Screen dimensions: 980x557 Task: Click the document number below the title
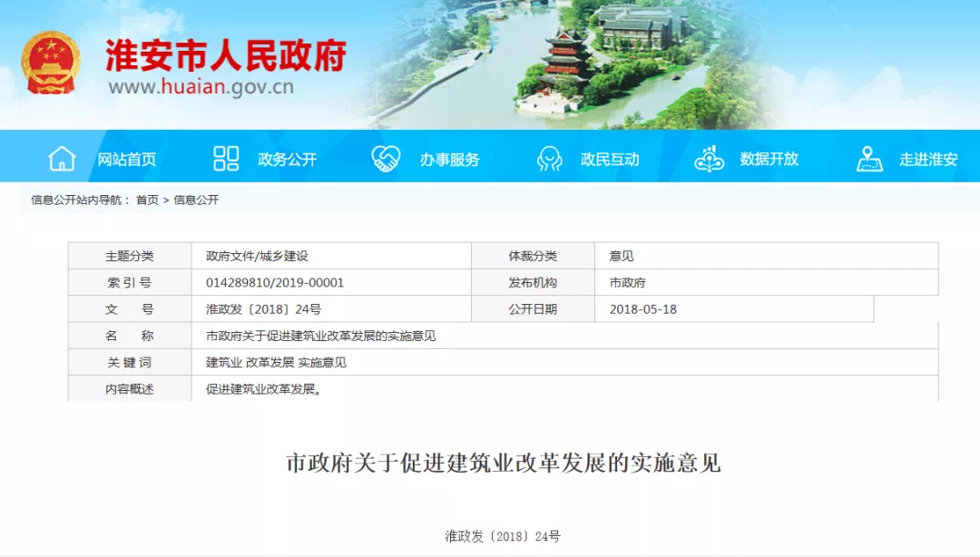coord(503,536)
